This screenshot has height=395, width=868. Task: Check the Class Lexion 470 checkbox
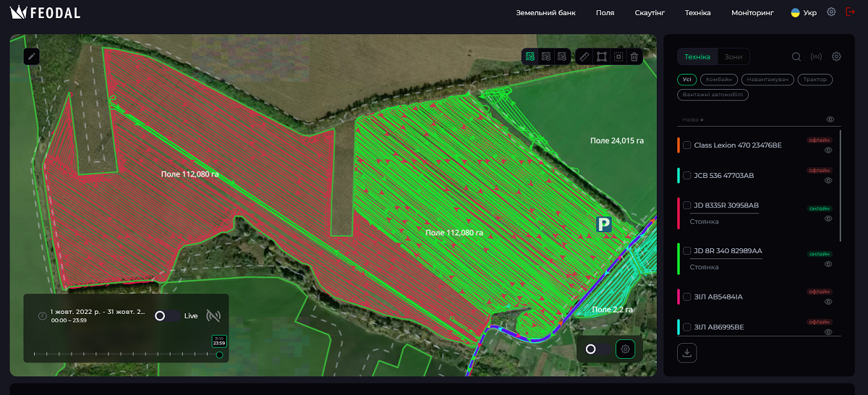click(x=686, y=145)
